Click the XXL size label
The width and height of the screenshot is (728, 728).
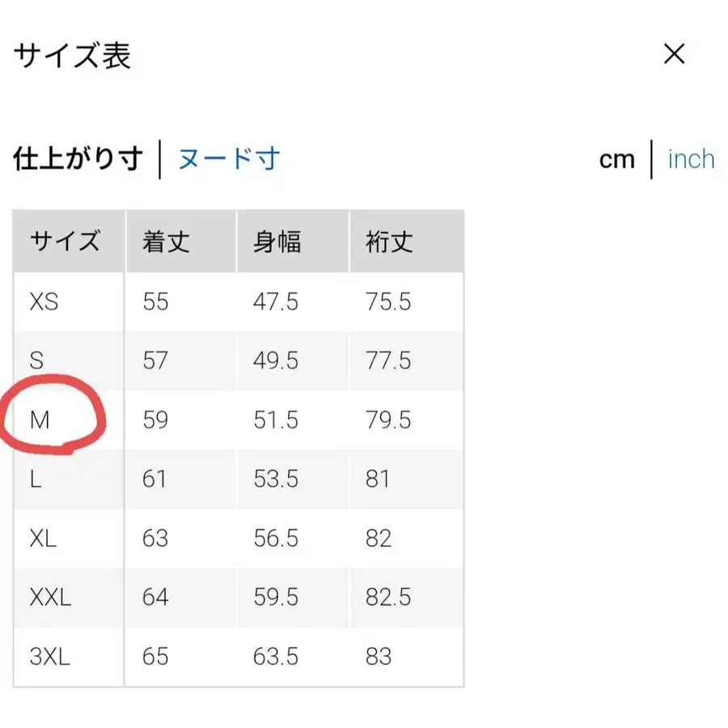tap(50, 598)
